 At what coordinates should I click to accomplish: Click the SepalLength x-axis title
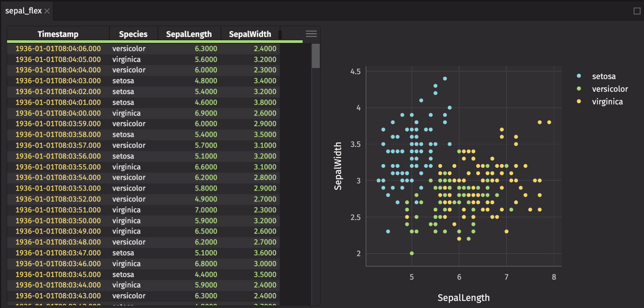[x=463, y=298]
